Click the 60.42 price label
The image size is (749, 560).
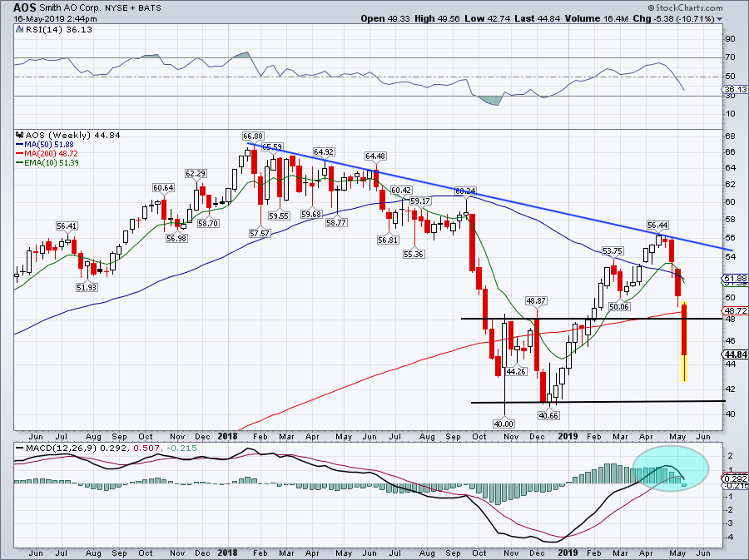point(401,190)
